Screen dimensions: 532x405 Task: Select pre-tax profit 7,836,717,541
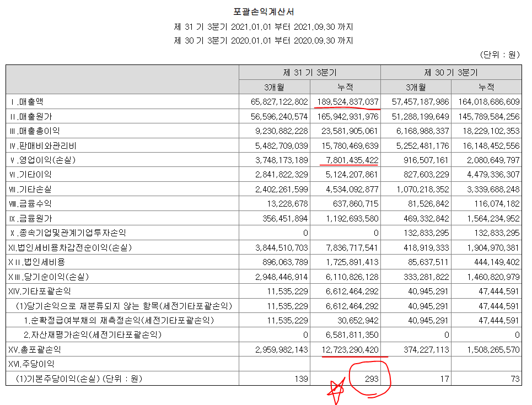point(352,247)
